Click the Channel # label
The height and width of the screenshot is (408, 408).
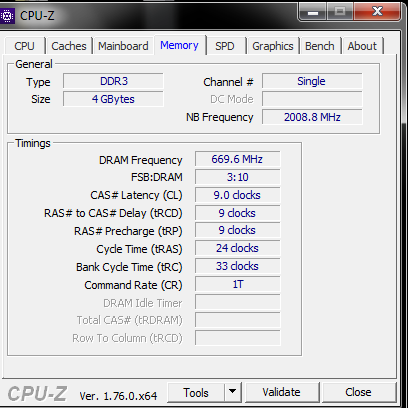228,82
